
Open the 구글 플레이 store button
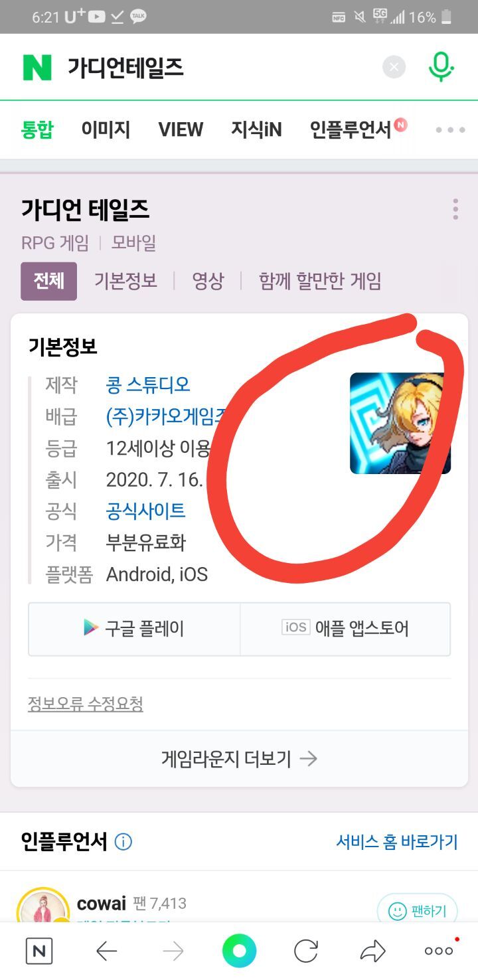[x=134, y=628]
